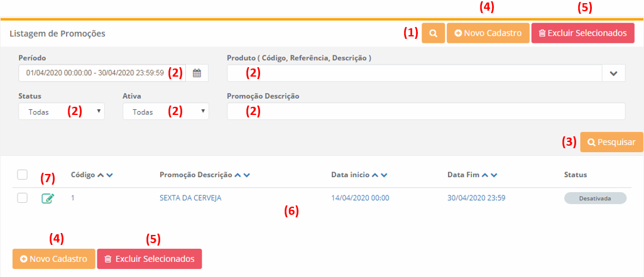Sort Código column ascending with up arrow

pos(101,175)
